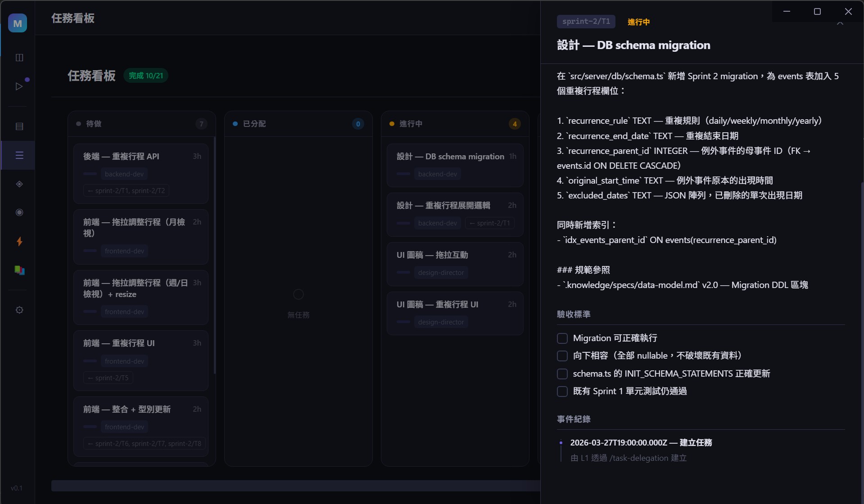Viewport: 864px width, 504px height.
Task: Click the highlighted task board menu icon
Action: click(19, 155)
